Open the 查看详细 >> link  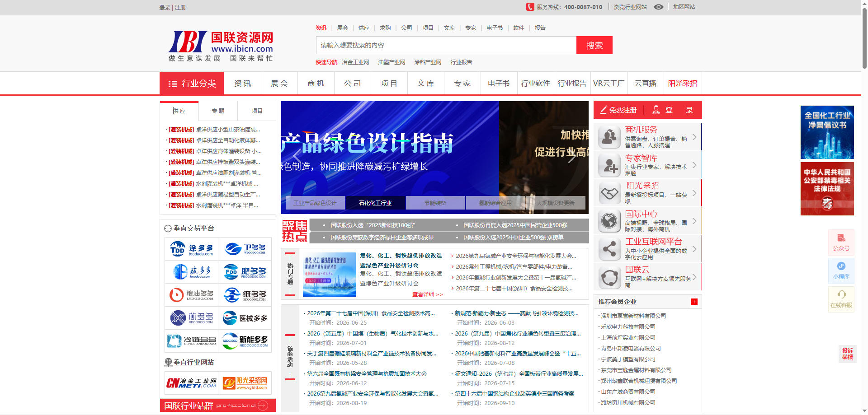pyautogui.click(x=427, y=294)
